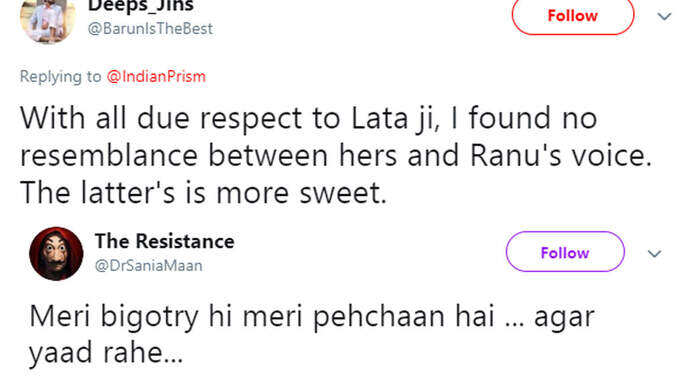Click the word 'pehchaan' in the second tweet

(x=379, y=318)
